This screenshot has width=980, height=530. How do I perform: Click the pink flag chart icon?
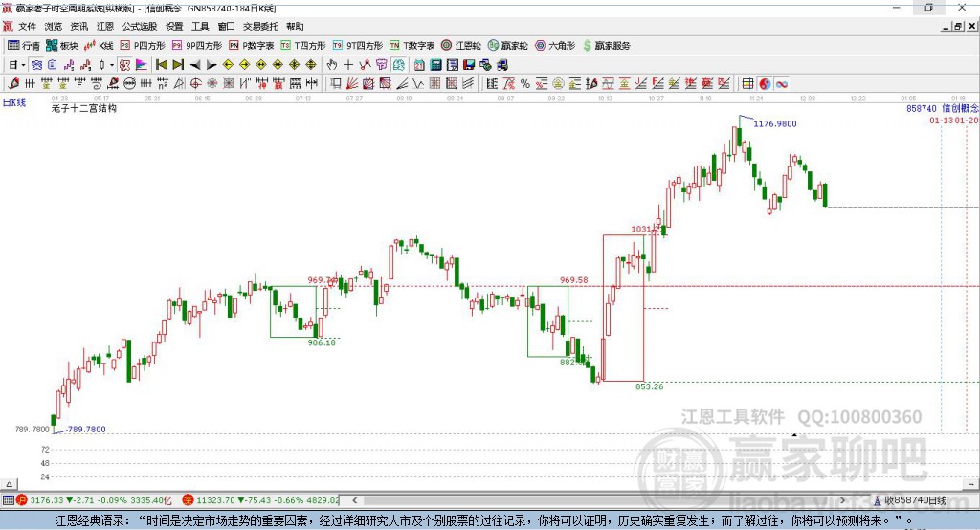coord(142,65)
